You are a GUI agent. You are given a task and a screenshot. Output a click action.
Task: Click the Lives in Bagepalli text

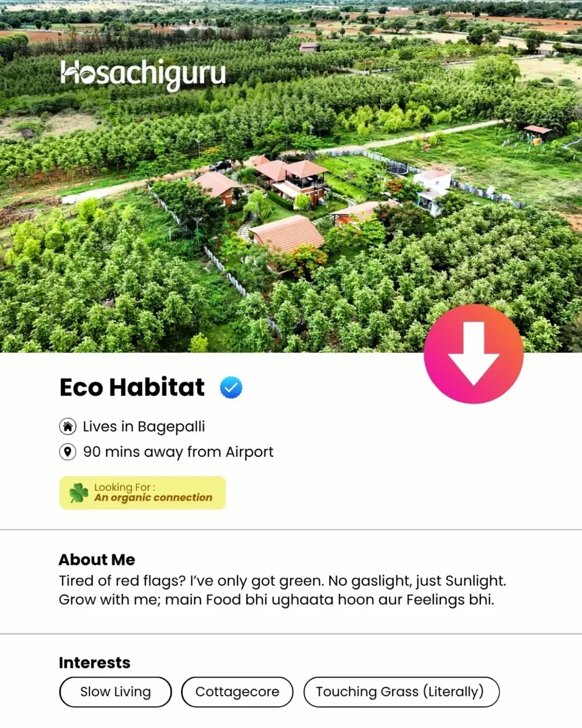tap(144, 427)
